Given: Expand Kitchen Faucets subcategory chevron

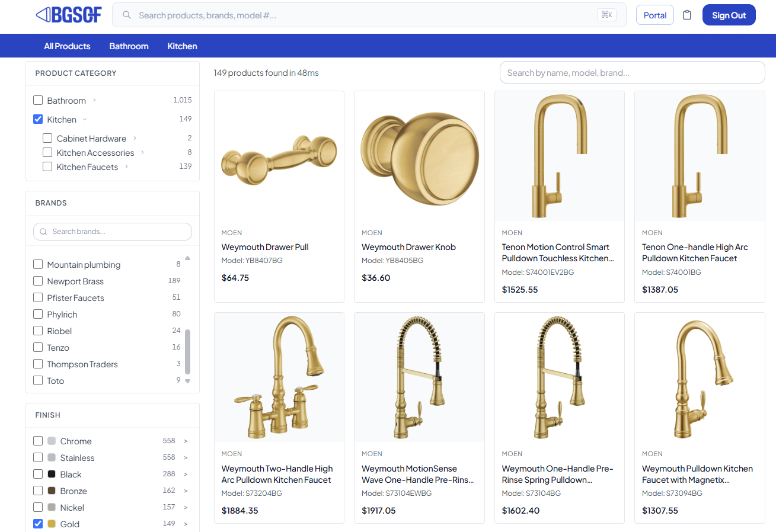Looking at the screenshot, I should coord(126,166).
